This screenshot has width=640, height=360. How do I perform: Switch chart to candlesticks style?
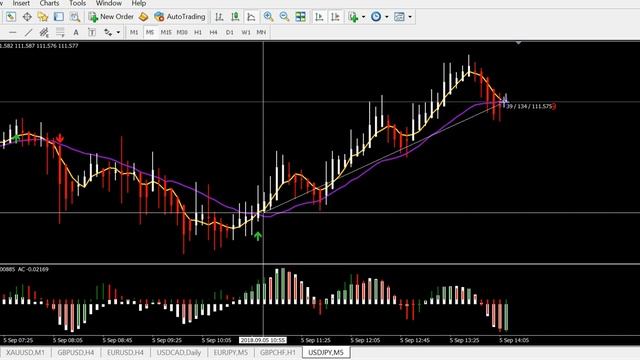(235, 17)
